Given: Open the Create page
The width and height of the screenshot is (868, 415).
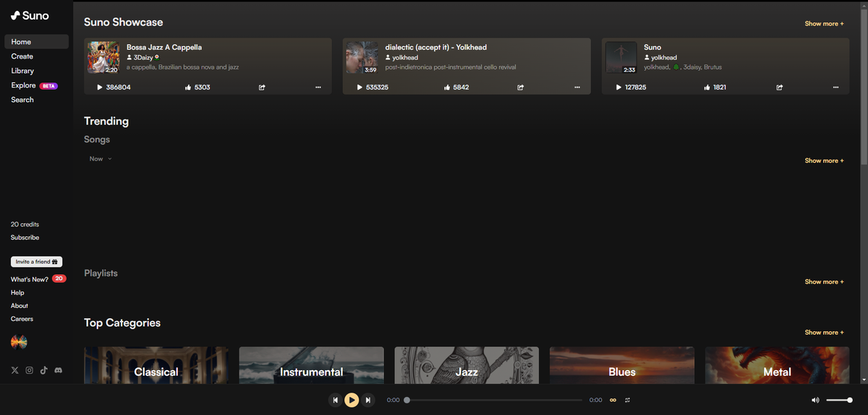Looking at the screenshot, I should 22,56.
